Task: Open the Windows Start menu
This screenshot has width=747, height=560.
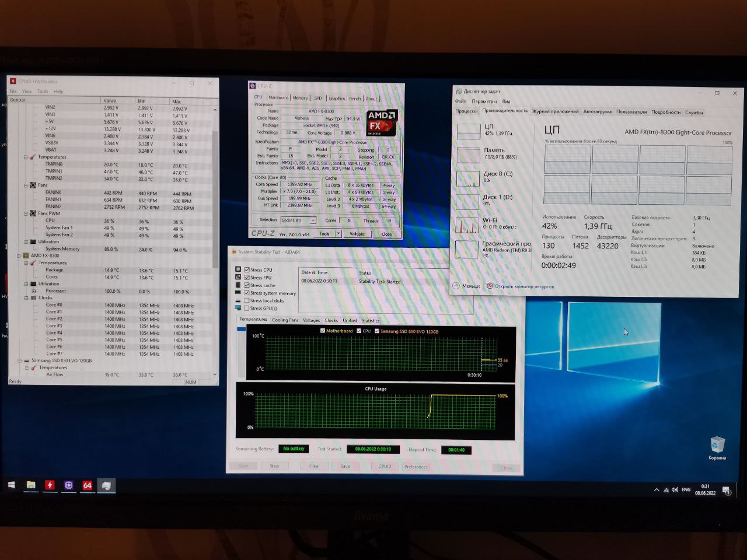Action: click(x=11, y=485)
